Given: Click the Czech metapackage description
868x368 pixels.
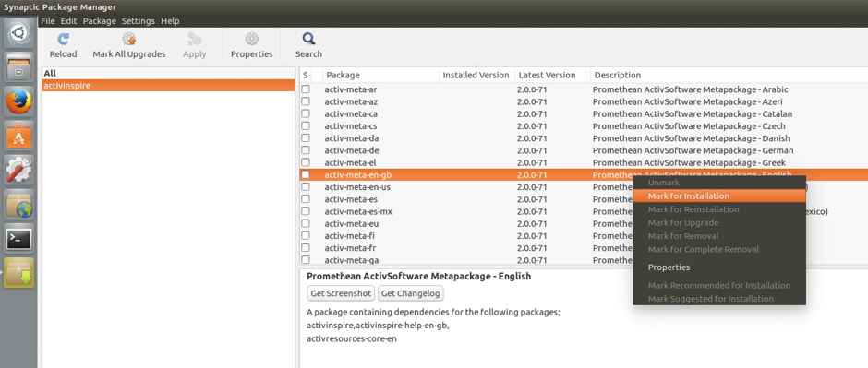Looking at the screenshot, I should pyautogui.click(x=689, y=126).
